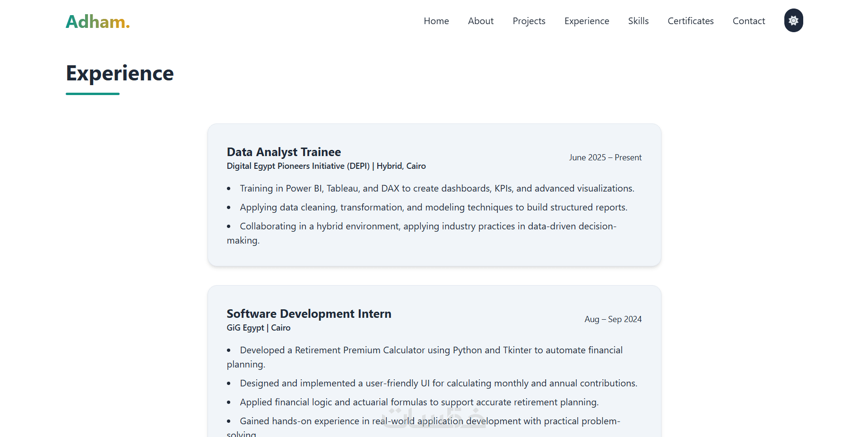Click the Aug – Sep 2024 date
The image size is (868, 437).
613,319
